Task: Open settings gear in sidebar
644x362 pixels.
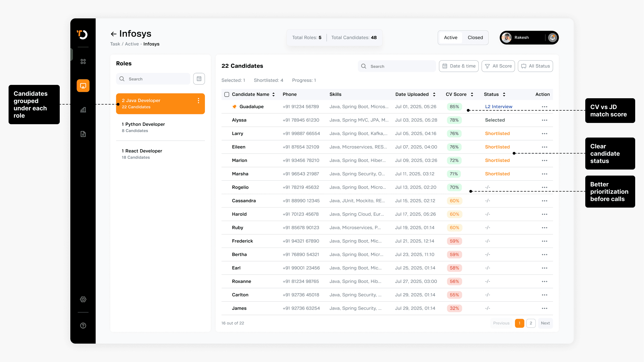Action: tap(83, 299)
